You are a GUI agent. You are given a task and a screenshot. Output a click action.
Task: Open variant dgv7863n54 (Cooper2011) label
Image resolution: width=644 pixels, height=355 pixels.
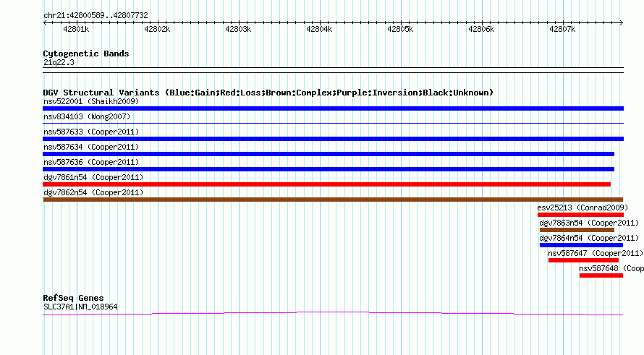589,223
